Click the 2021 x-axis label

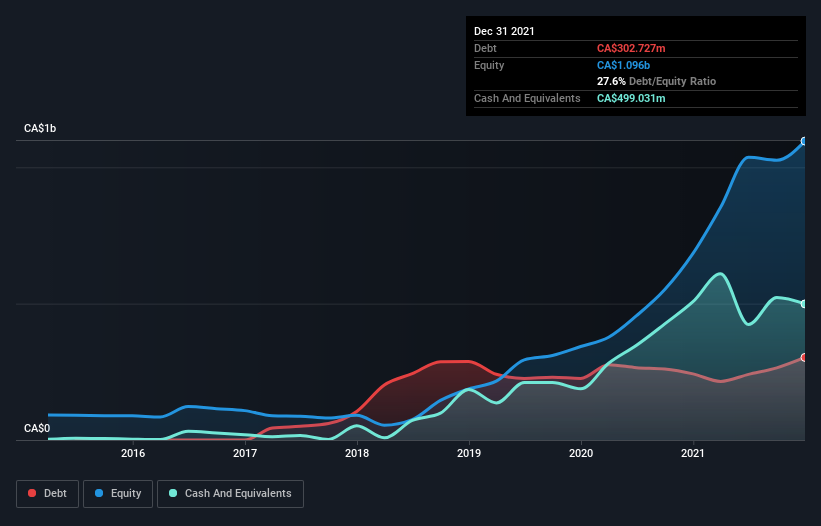coord(693,453)
